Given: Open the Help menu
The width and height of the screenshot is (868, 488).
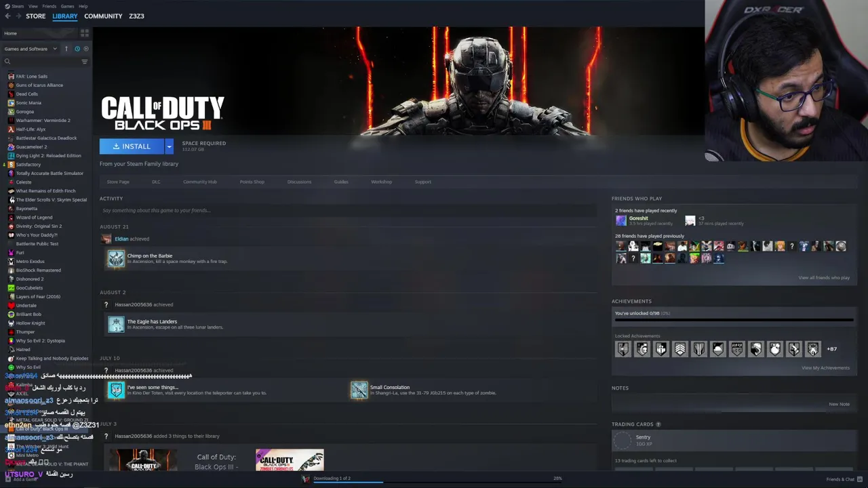Looking at the screenshot, I should pyautogui.click(x=83, y=6).
